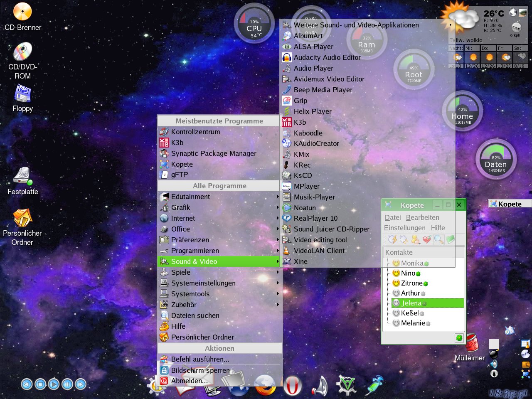Image resolution: width=532 pixels, height=399 pixels.
Task: Choose Befehl ausführen... action
Action: tap(219, 359)
